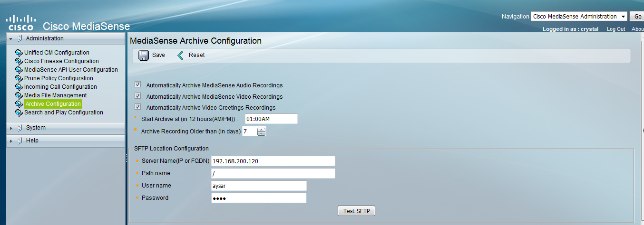644x225 pixels.
Task: Toggle Automatically Archive MediaSense Audio Recordings checkbox
Action: click(138, 85)
